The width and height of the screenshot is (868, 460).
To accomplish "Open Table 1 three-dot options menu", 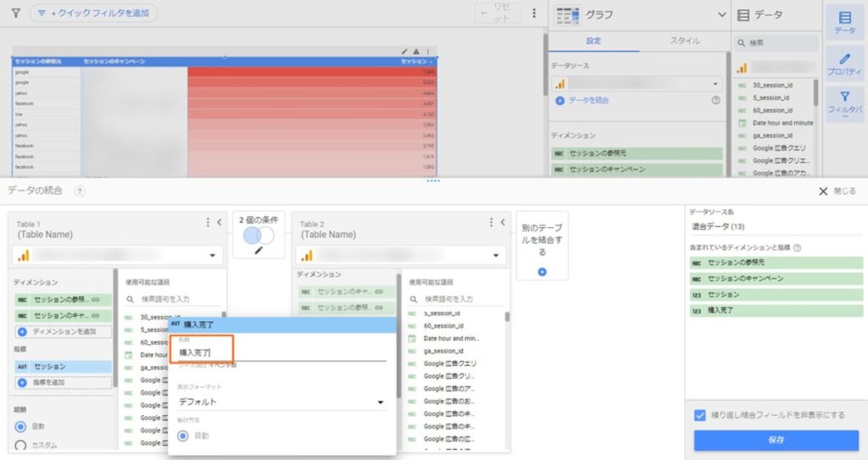I will tap(208, 222).
